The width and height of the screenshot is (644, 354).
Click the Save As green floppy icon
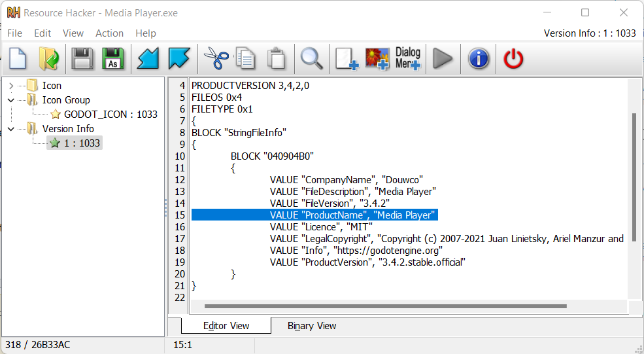(113, 58)
